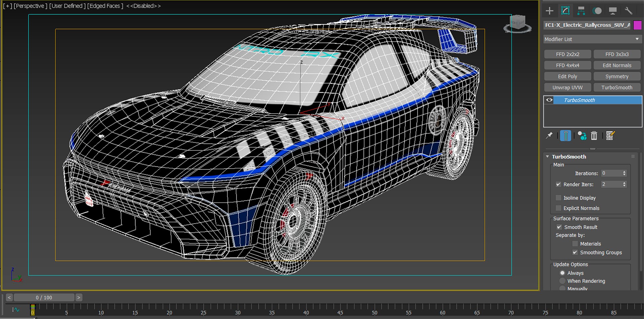Select When Rendering update option
Screen dimensions: 644x319
(x=562, y=281)
